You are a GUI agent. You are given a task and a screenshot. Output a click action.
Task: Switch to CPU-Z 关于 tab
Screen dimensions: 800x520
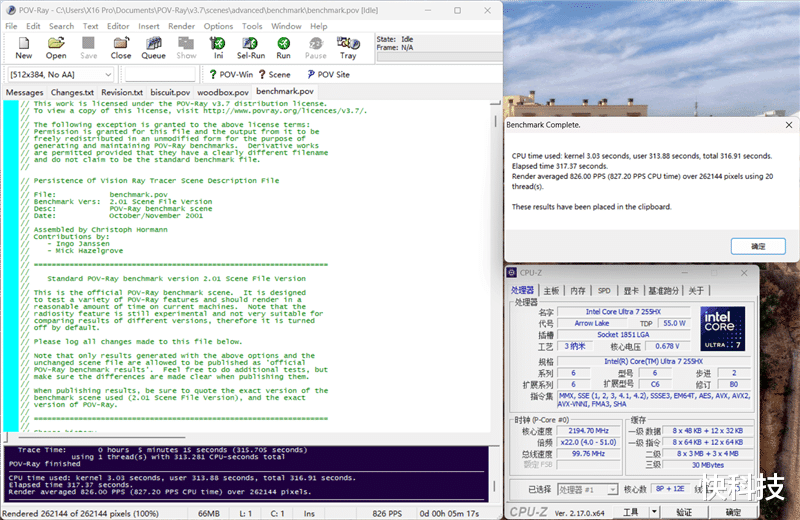click(x=696, y=291)
